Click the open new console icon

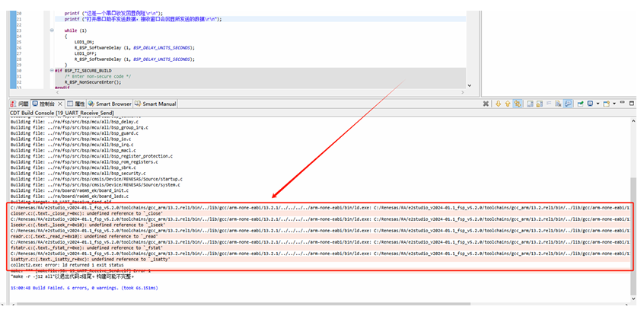(606, 104)
